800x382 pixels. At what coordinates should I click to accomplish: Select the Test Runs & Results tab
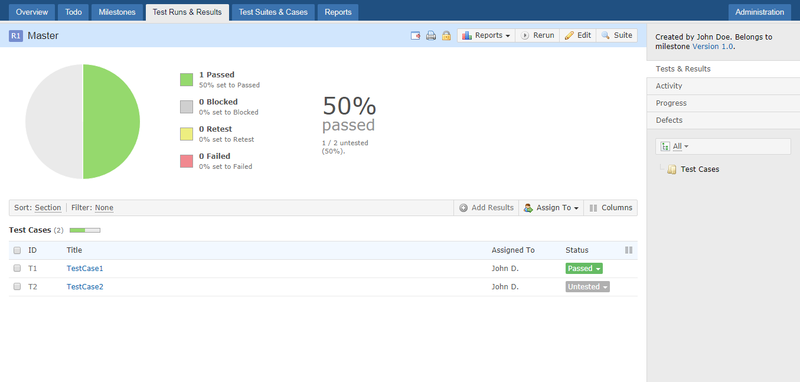click(187, 12)
